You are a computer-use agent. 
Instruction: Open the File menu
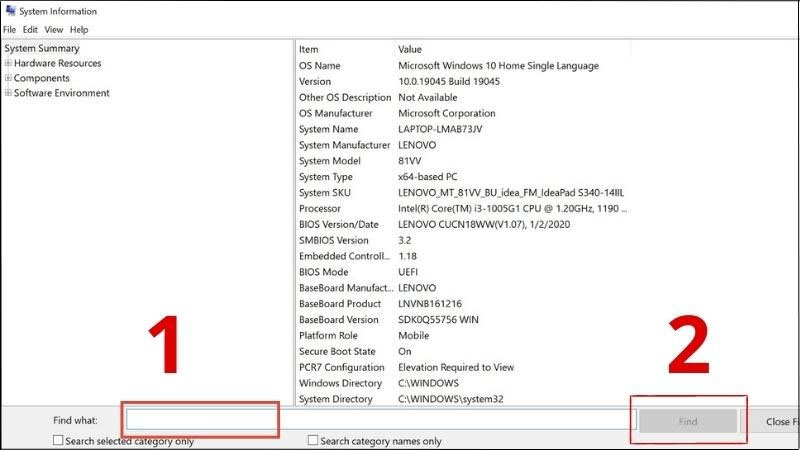(x=9, y=30)
